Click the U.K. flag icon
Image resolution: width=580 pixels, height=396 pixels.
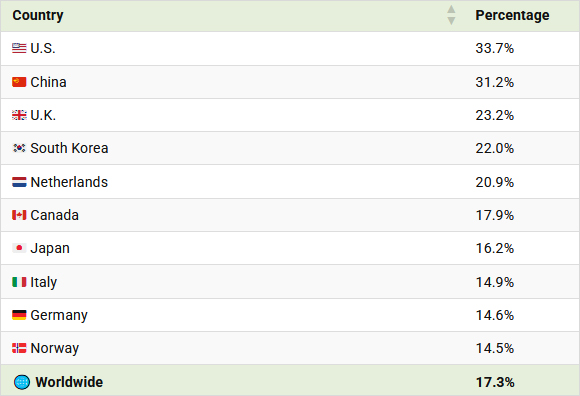point(19,115)
